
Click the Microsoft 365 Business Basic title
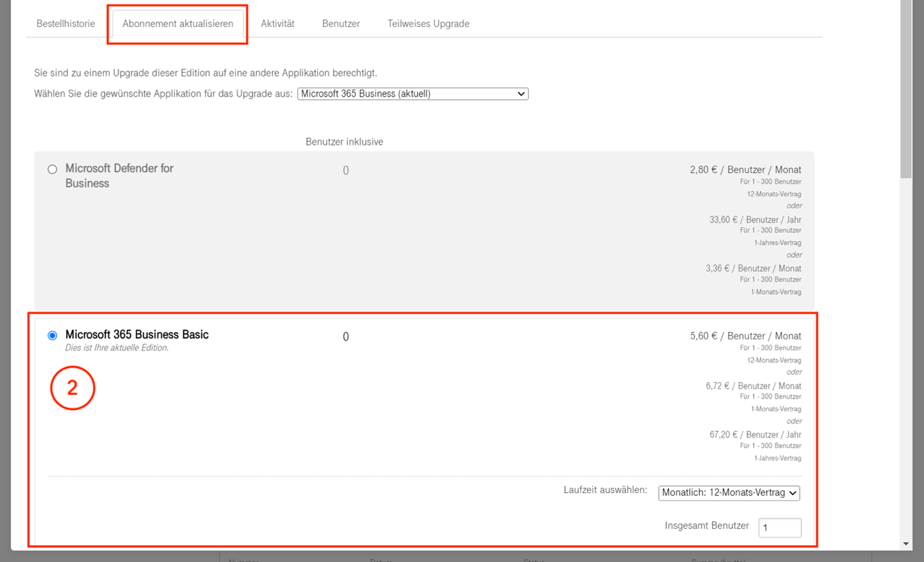pyautogui.click(x=137, y=335)
